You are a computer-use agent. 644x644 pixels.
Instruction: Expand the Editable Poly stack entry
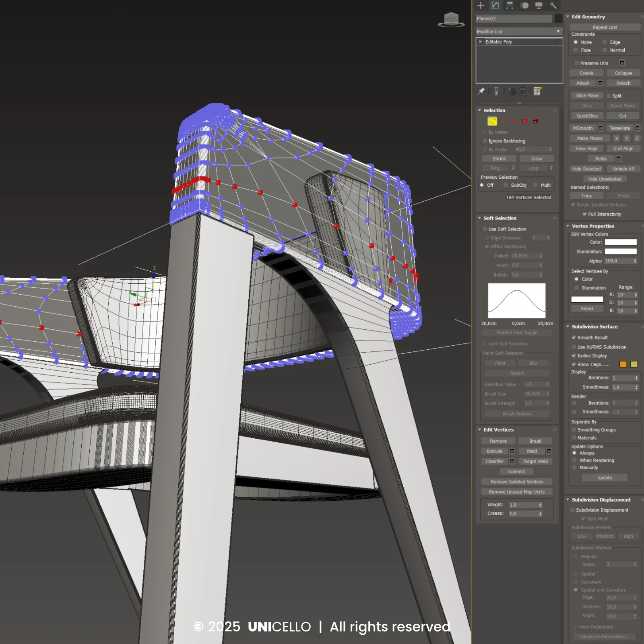pyautogui.click(x=480, y=42)
